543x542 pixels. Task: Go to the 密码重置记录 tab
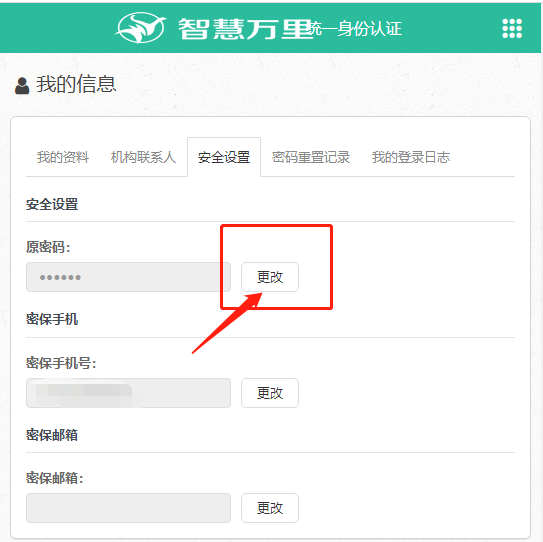point(311,157)
